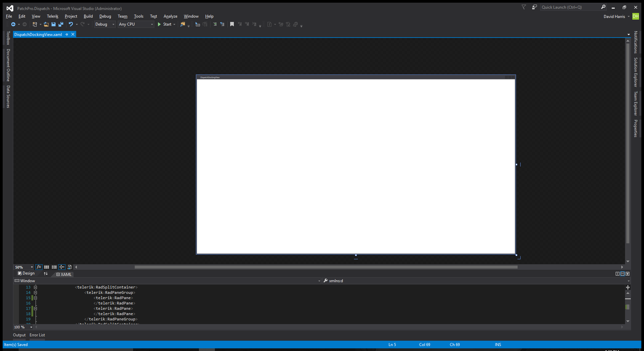The height and width of the screenshot is (351, 644).
Task: Click the notifications filter flag icon
Action: (x=524, y=7)
